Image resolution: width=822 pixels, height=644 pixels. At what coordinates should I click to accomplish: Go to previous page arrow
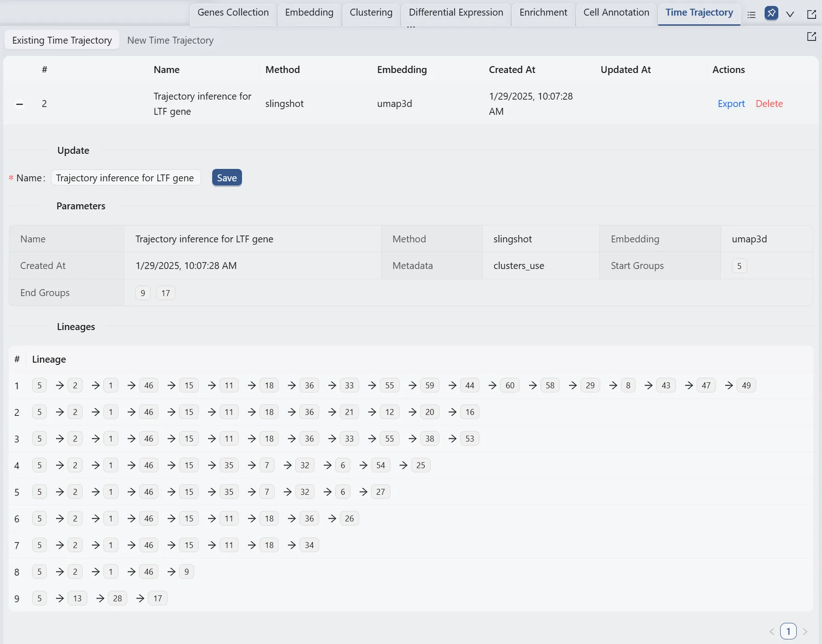click(x=771, y=632)
